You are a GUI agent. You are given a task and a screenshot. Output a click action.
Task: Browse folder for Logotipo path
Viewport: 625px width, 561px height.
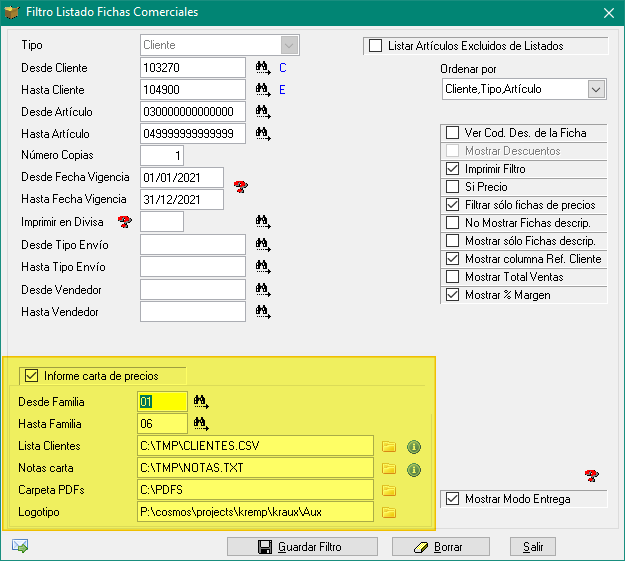point(389,512)
